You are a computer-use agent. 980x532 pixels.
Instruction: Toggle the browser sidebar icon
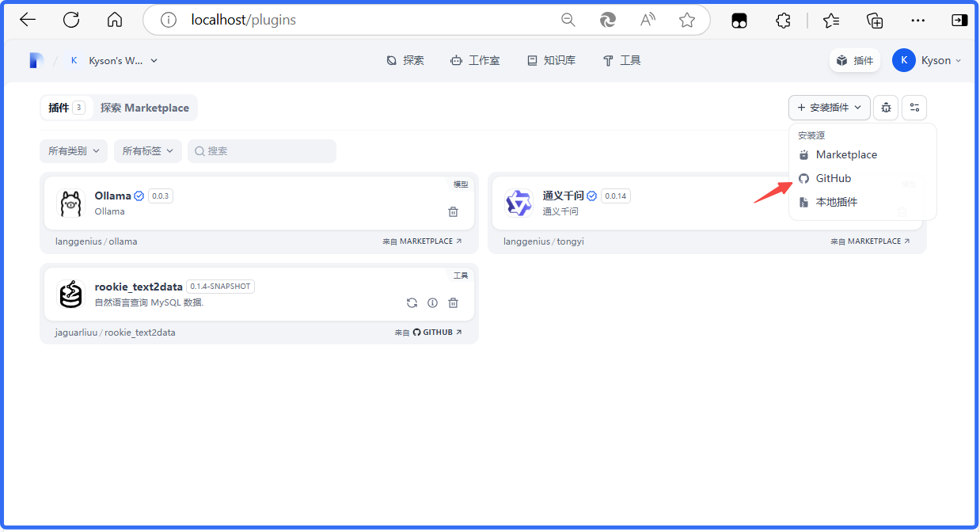pyautogui.click(x=959, y=20)
